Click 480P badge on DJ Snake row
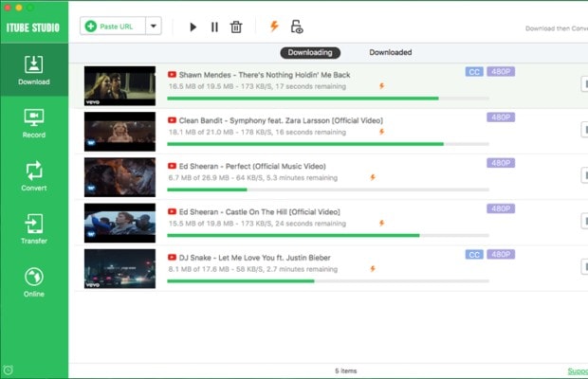 501,254
